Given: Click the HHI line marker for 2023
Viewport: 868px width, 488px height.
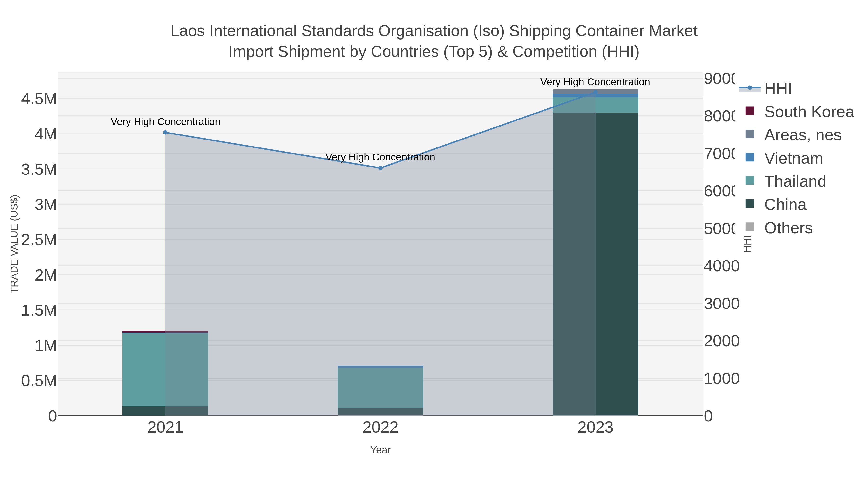Looking at the screenshot, I should pyautogui.click(x=595, y=92).
